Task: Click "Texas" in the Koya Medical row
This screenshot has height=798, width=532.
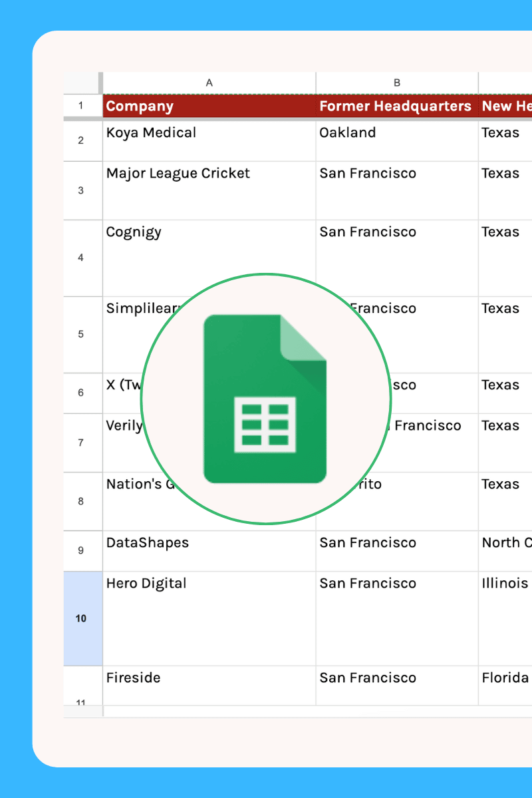Action: coord(501,133)
